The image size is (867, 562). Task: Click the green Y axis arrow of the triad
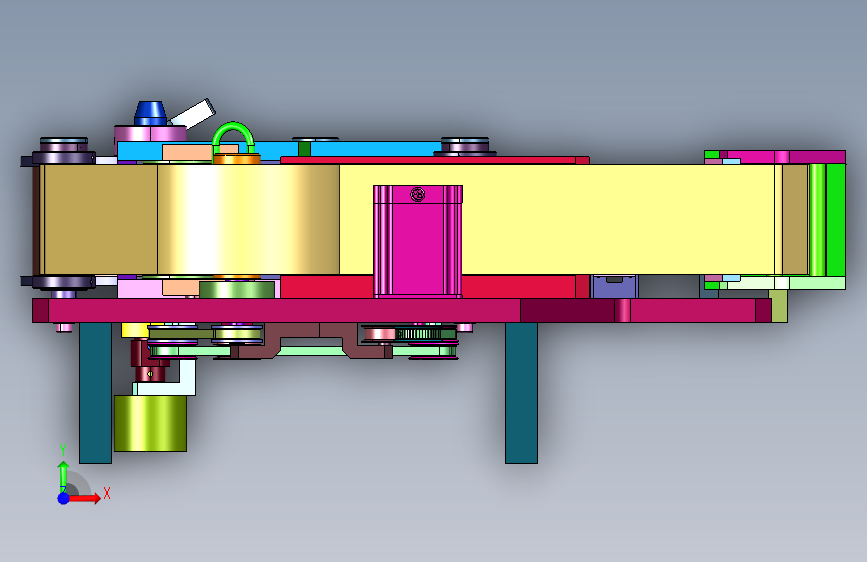[x=63, y=477]
